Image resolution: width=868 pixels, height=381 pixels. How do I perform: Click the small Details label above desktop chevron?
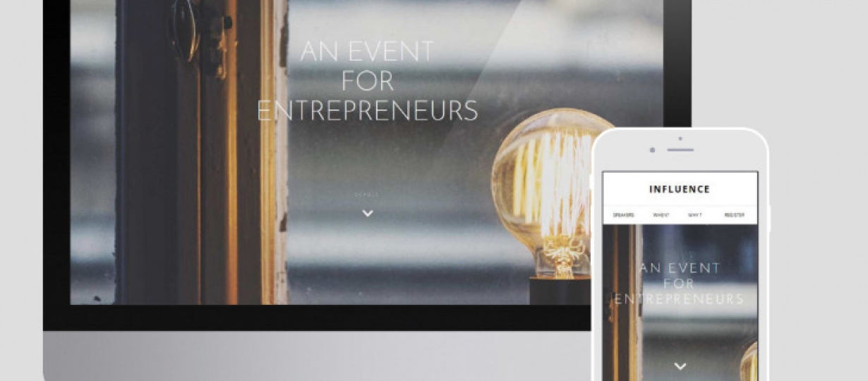point(367,195)
